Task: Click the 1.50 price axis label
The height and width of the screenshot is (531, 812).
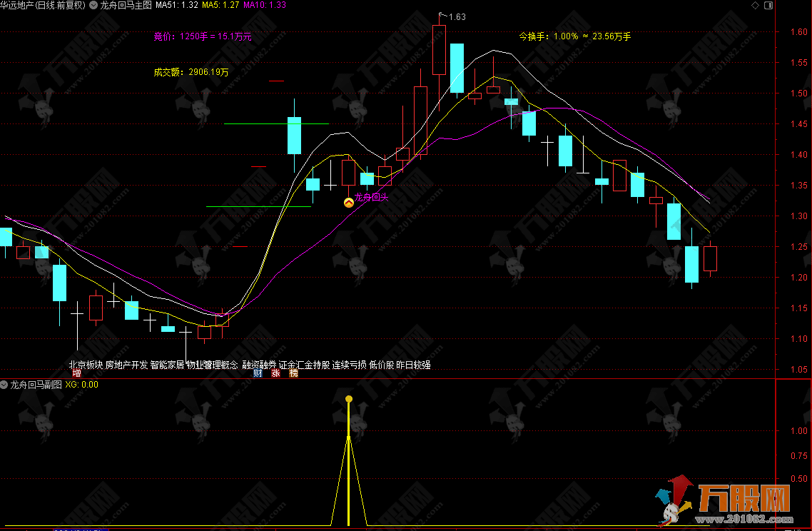Action: pos(798,93)
